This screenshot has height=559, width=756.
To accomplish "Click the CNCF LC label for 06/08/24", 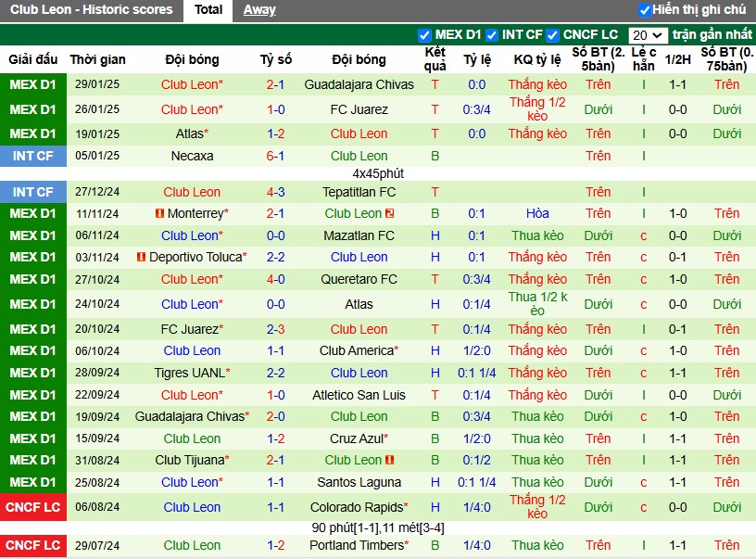I will tap(32, 507).
